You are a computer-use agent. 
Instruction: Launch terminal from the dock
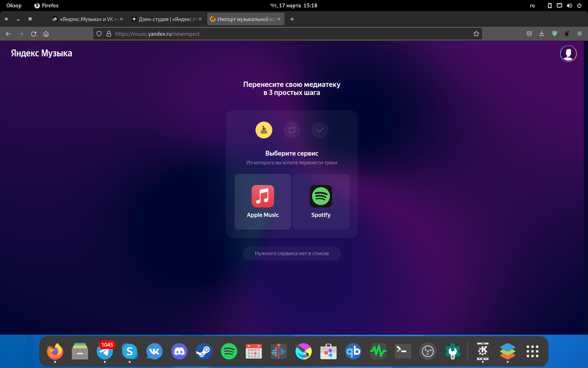point(403,351)
